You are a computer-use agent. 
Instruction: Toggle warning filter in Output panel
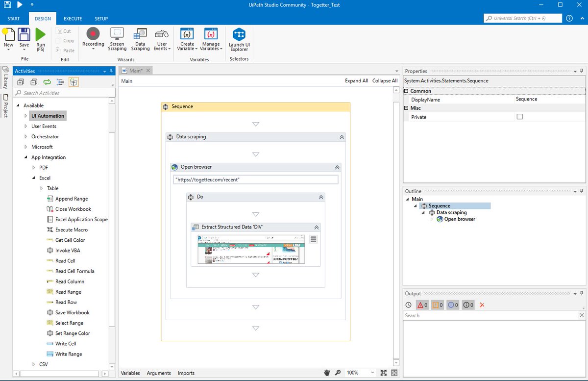438,305
